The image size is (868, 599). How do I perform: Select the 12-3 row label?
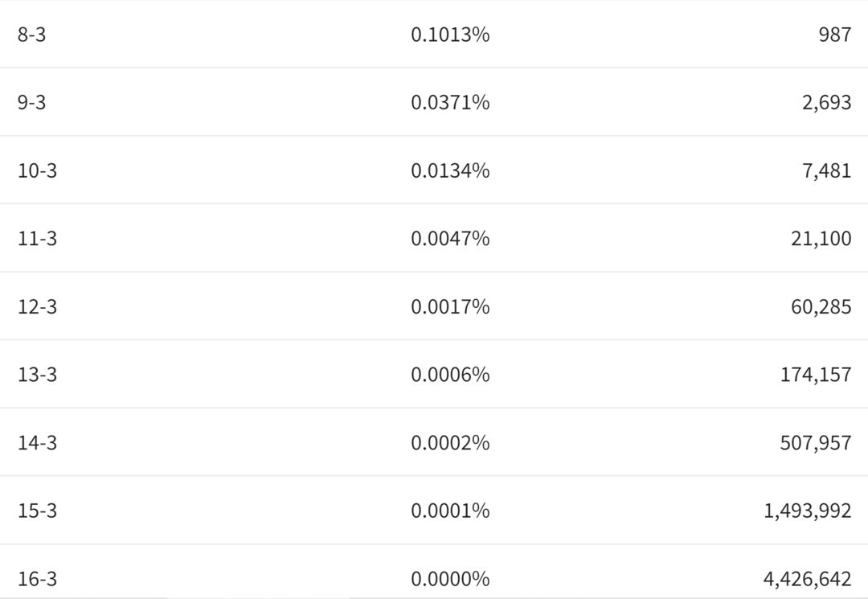click(37, 306)
